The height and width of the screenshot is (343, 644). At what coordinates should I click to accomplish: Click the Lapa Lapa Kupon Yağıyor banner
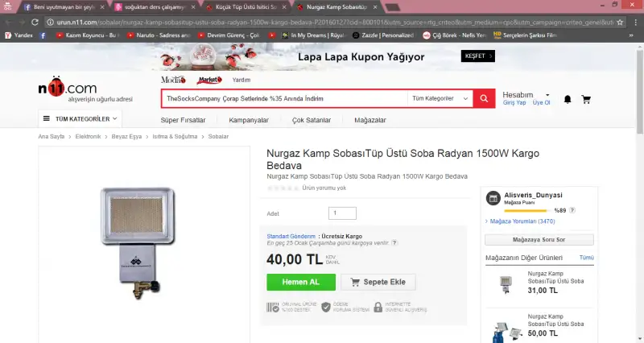322,56
